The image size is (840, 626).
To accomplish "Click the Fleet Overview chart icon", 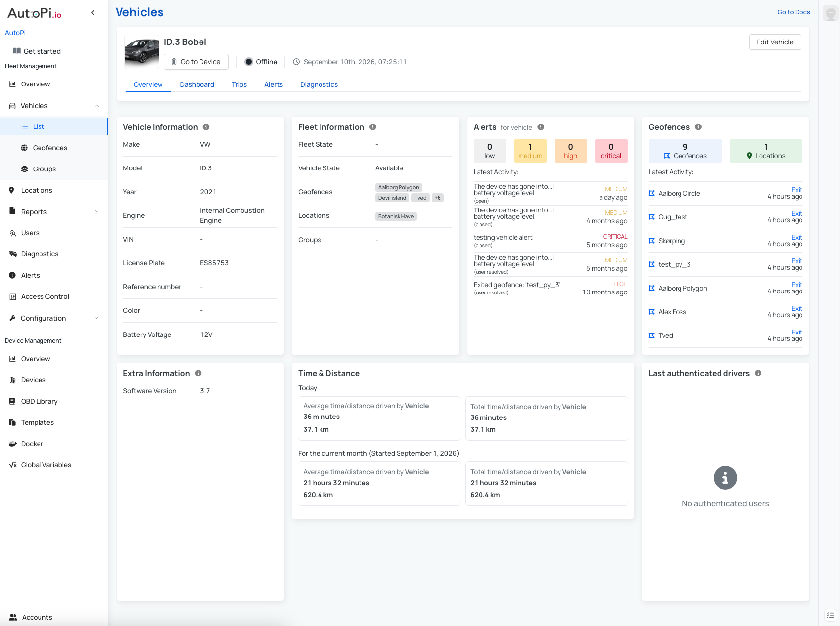I will pyautogui.click(x=12, y=84).
